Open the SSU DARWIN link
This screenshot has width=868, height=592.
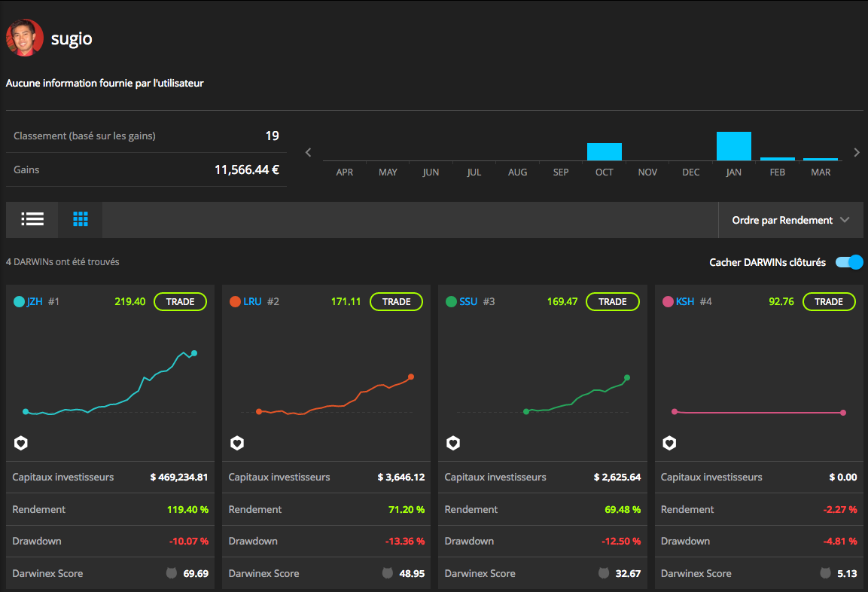coord(468,302)
